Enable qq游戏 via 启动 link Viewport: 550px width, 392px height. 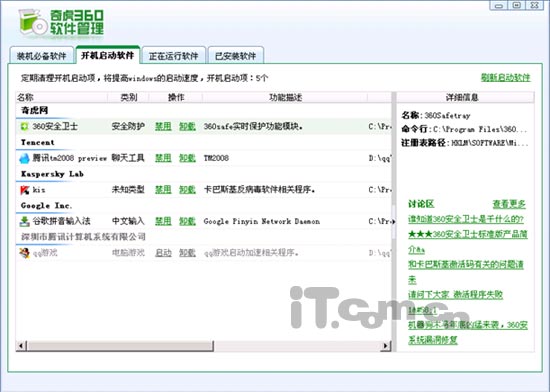point(163,253)
